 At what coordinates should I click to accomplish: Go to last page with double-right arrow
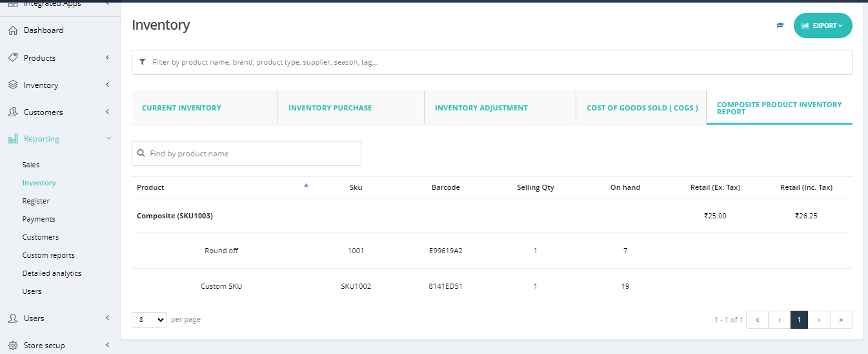point(841,320)
